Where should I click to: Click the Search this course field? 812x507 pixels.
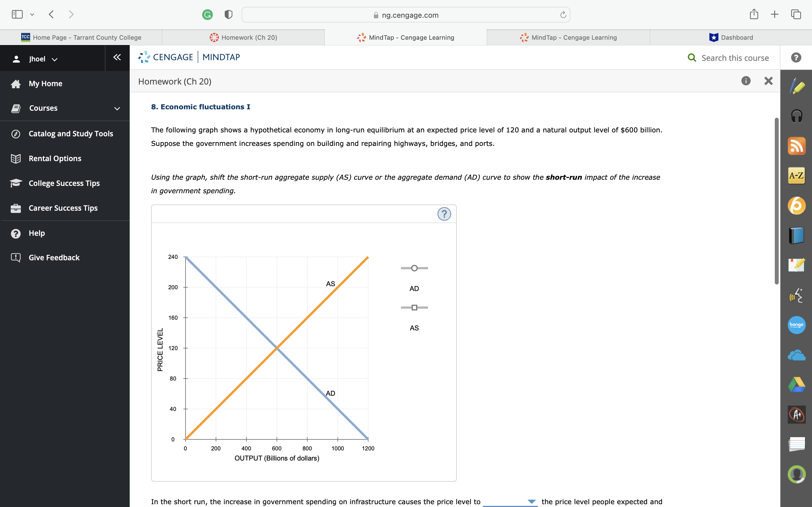coord(734,58)
